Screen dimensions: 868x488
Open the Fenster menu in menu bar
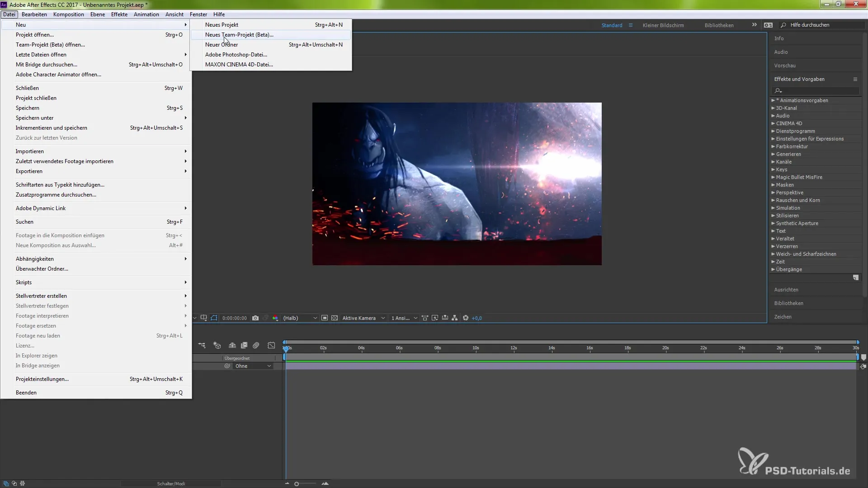point(198,14)
